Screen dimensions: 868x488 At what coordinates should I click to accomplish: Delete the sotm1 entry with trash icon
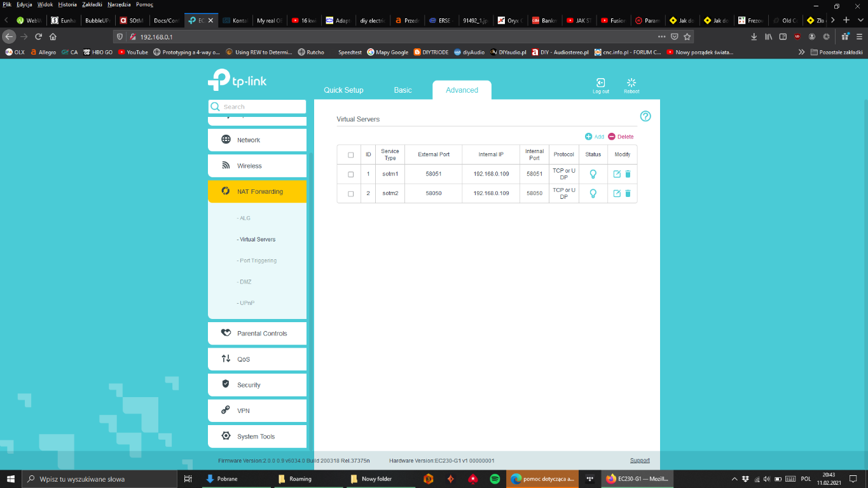click(x=628, y=174)
